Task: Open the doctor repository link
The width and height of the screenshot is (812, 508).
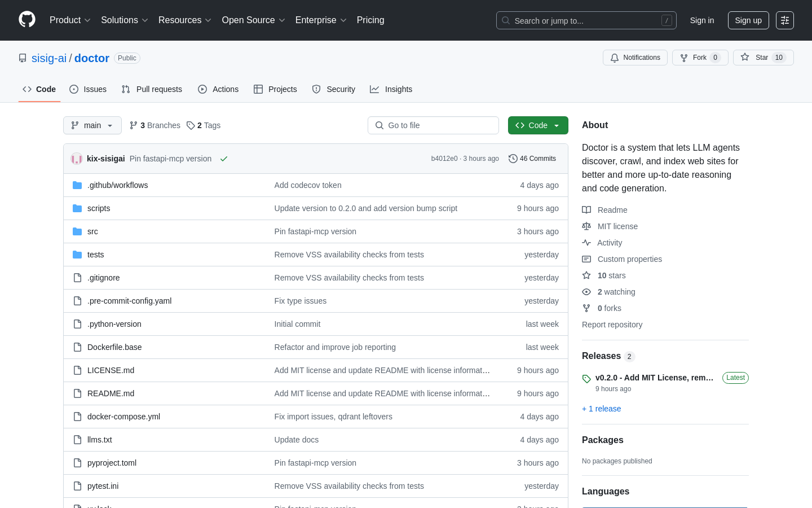Action: pyautogui.click(x=92, y=58)
